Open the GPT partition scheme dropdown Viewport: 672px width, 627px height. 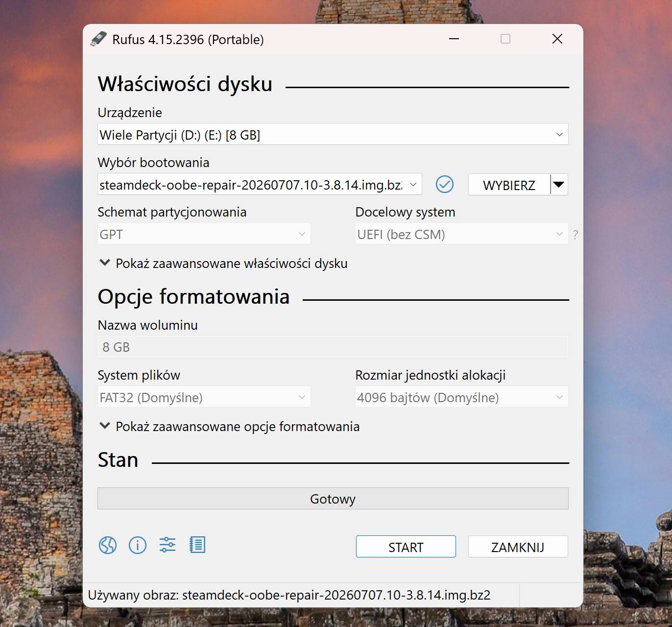click(x=204, y=234)
